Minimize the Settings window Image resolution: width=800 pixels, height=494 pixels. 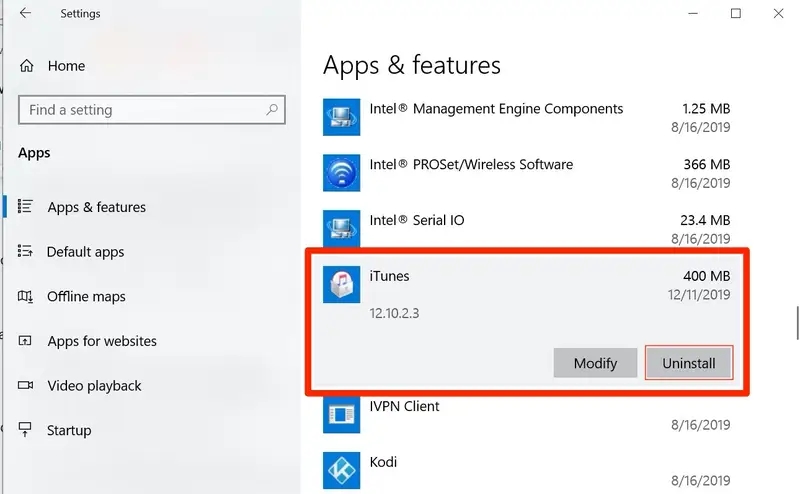tap(693, 13)
